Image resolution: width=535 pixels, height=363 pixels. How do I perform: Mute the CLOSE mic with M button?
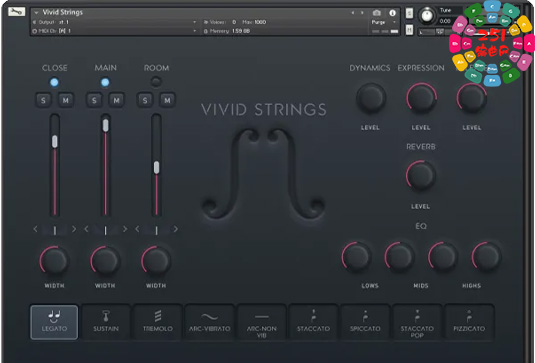(66, 100)
